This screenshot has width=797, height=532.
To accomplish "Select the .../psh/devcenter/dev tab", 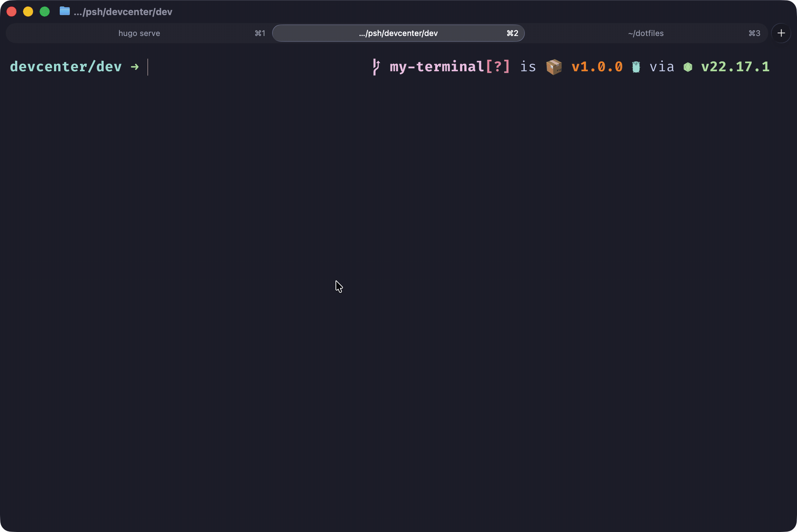I will [x=398, y=33].
